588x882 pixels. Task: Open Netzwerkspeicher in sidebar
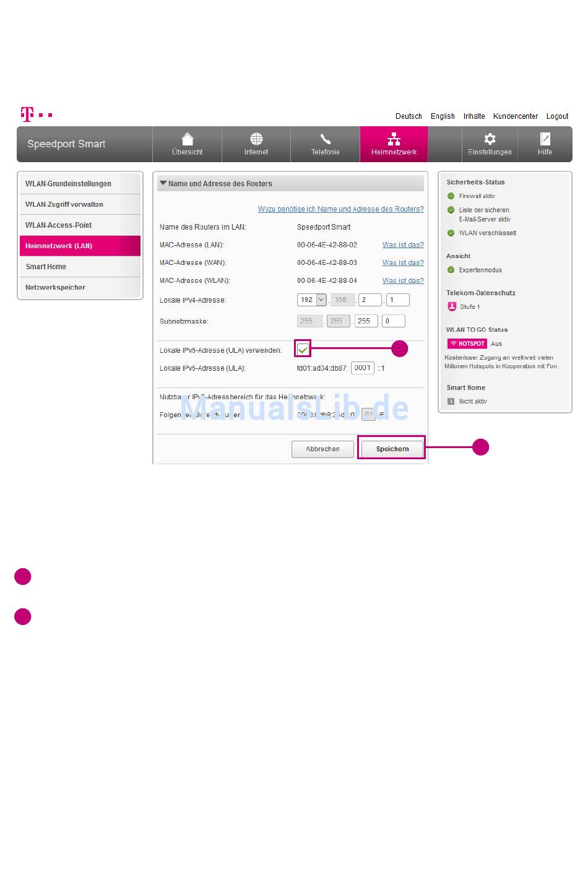pyautogui.click(x=80, y=287)
